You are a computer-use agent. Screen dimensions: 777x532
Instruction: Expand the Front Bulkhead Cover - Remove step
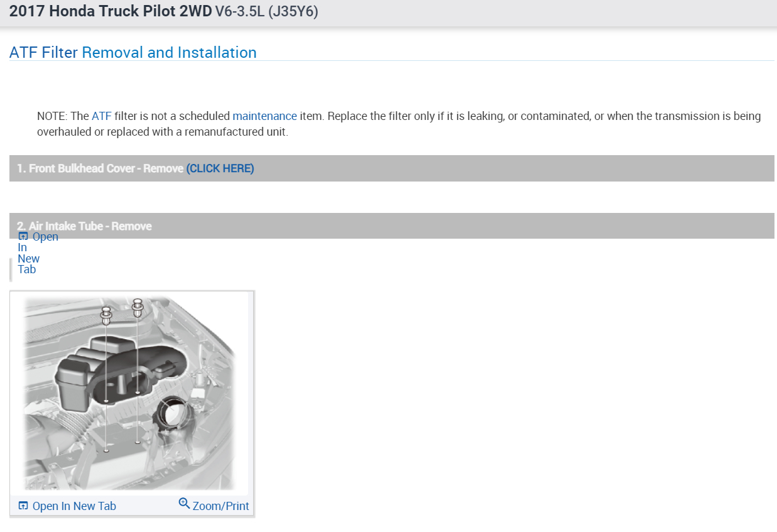click(x=101, y=168)
